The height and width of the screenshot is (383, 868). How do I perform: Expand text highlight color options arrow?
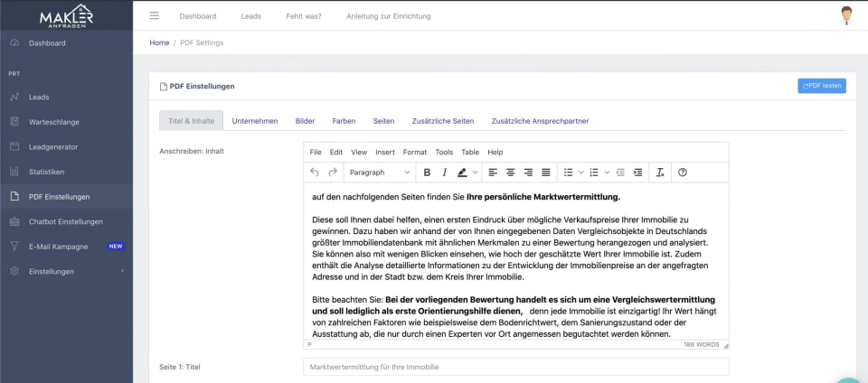(x=475, y=173)
